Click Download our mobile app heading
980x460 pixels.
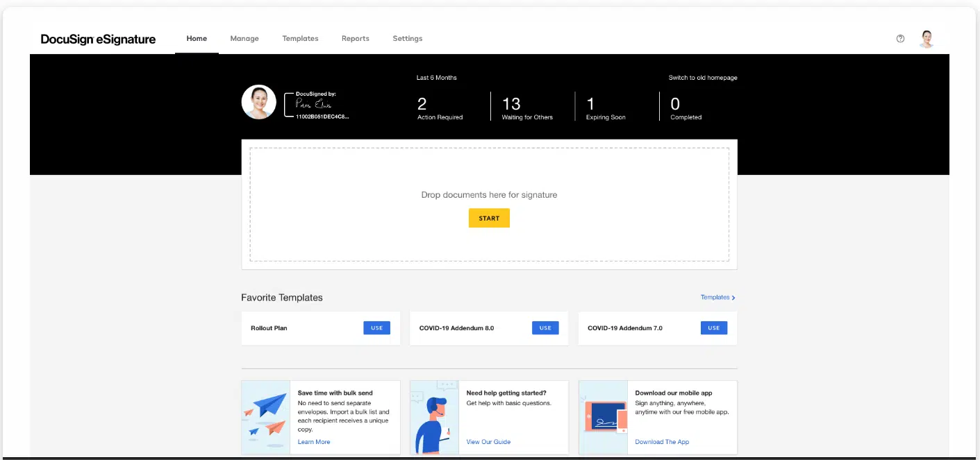(674, 393)
